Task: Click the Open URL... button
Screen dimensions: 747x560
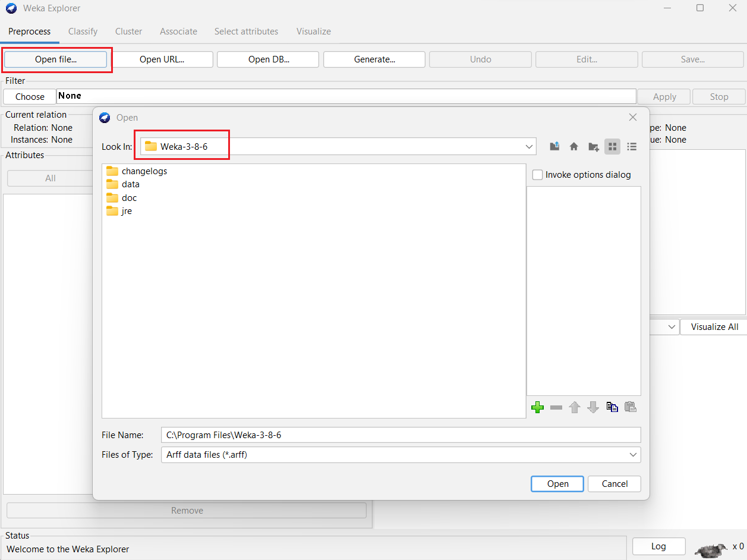Action: 162,59
